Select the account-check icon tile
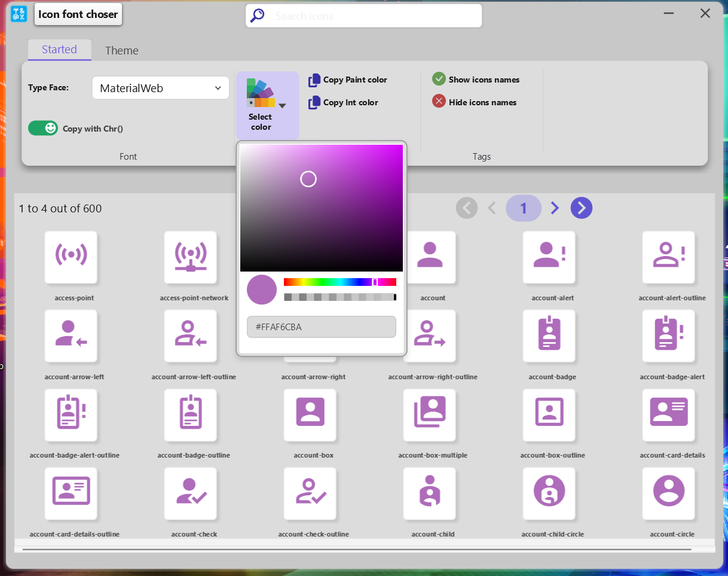The width and height of the screenshot is (728, 576). pos(191,493)
